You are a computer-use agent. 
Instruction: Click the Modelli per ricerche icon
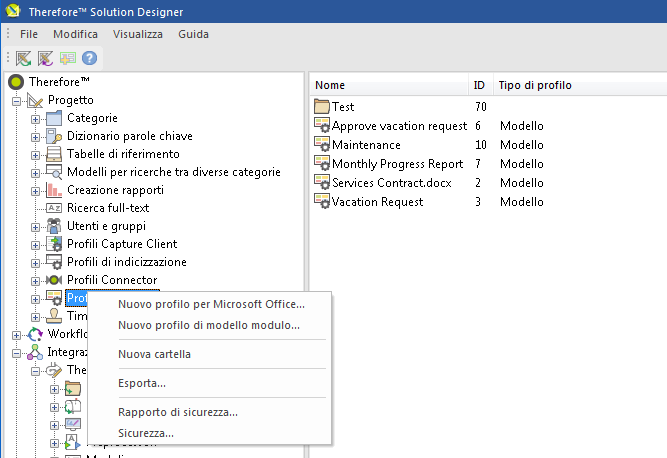(54, 172)
